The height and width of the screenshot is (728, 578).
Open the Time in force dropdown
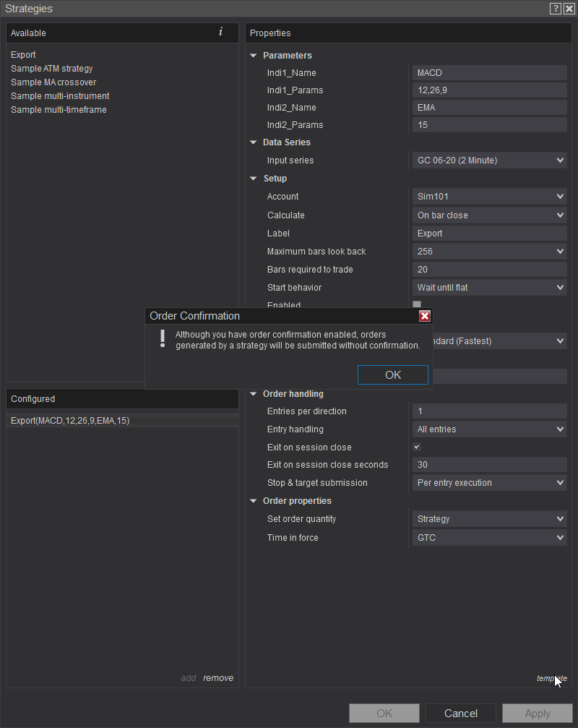coord(489,538)
